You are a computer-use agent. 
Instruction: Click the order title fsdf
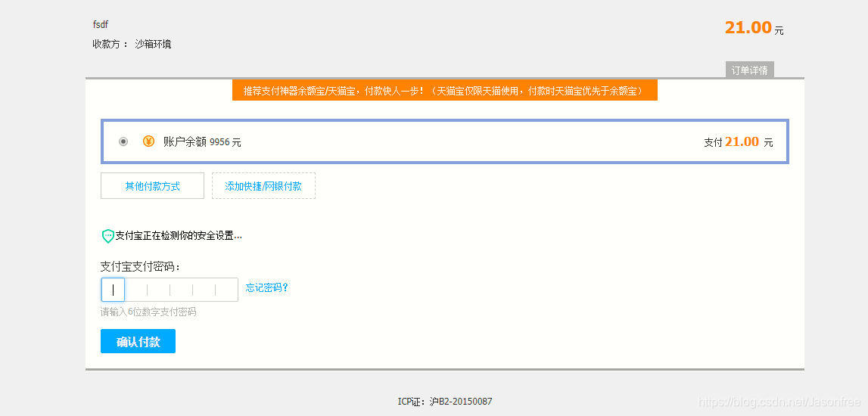(100, 25)
